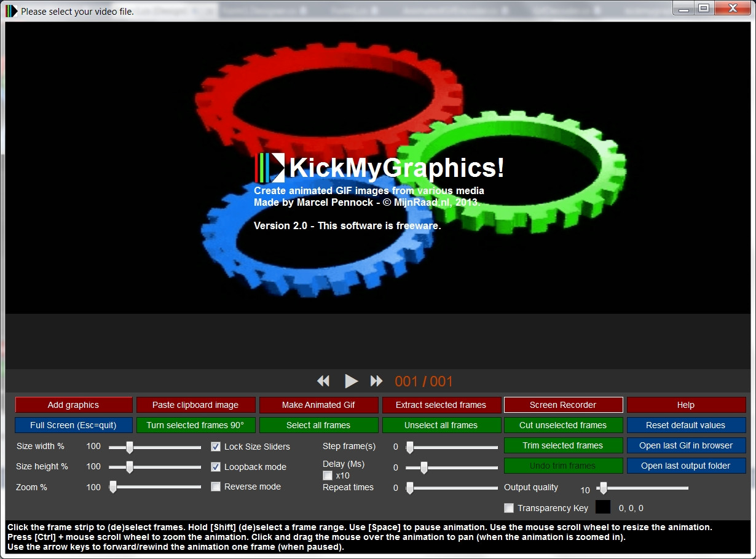This screenshot has height=559, width=756.
Task: Toggle Loopback mode checkbox
Action: coord(216,467)
